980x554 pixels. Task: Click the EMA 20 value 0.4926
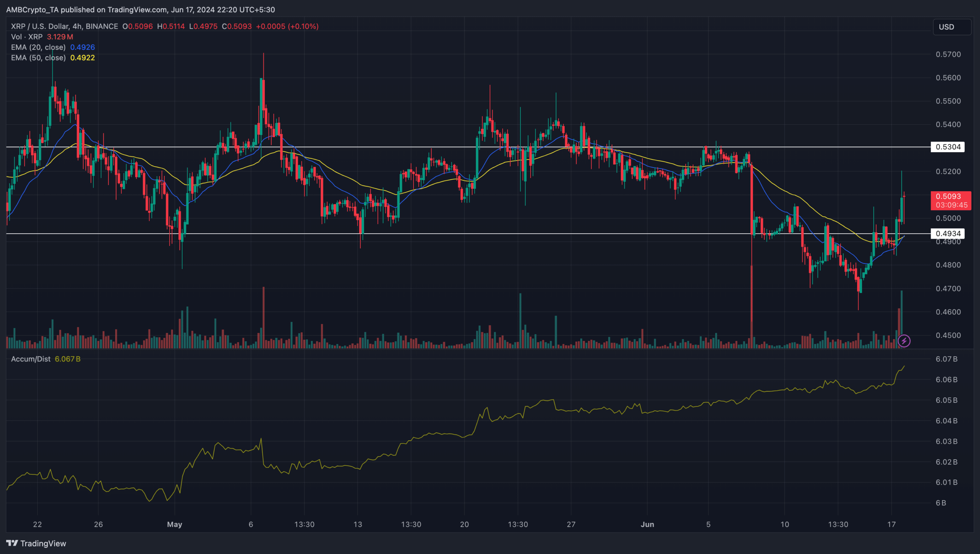point(82,47)
